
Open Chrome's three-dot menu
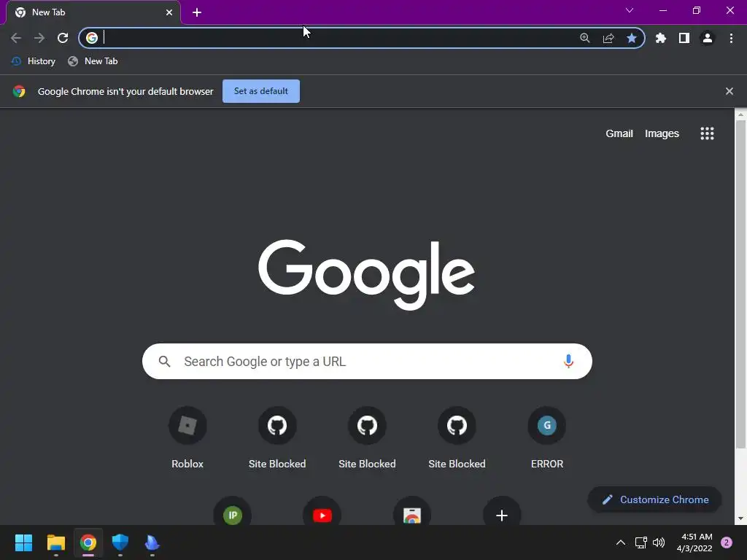coord(731,38)
